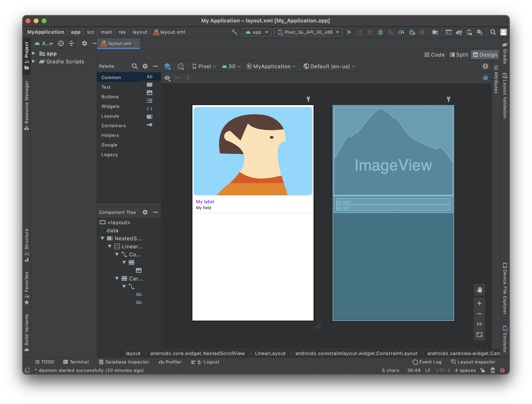Open the Pixel_3a_API_30_x86 device dropdown

coord(308,32)
